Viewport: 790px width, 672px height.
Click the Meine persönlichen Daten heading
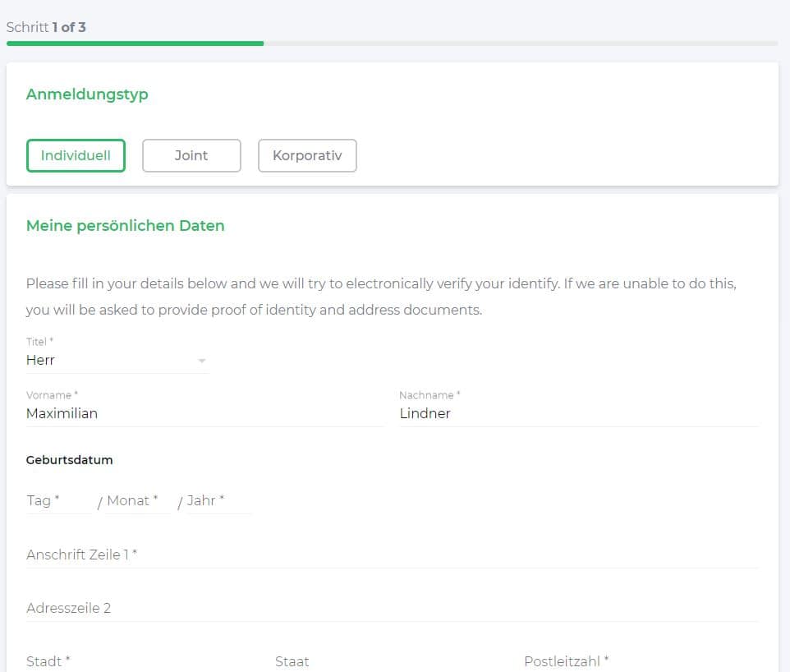point(125,226)
